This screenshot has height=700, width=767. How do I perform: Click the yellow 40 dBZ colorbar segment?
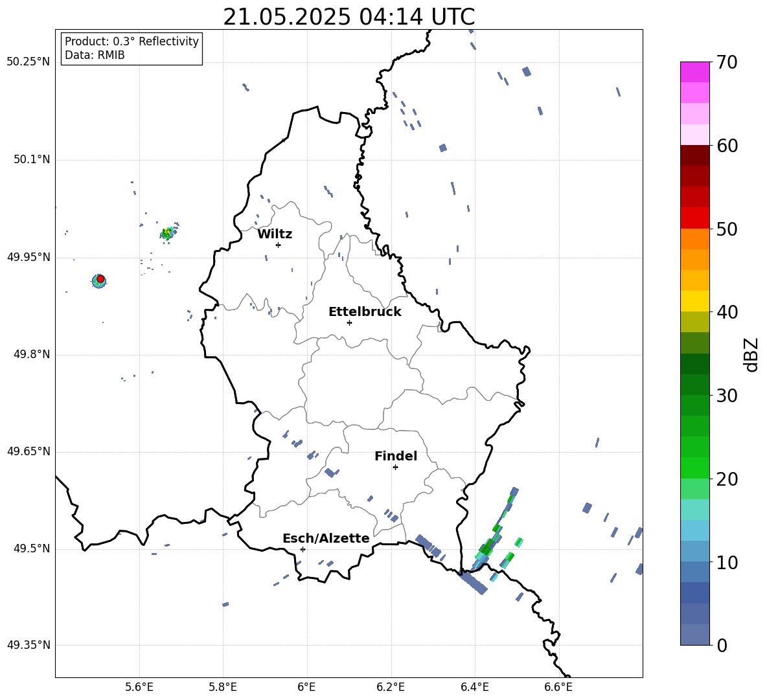tap(694, 301)
